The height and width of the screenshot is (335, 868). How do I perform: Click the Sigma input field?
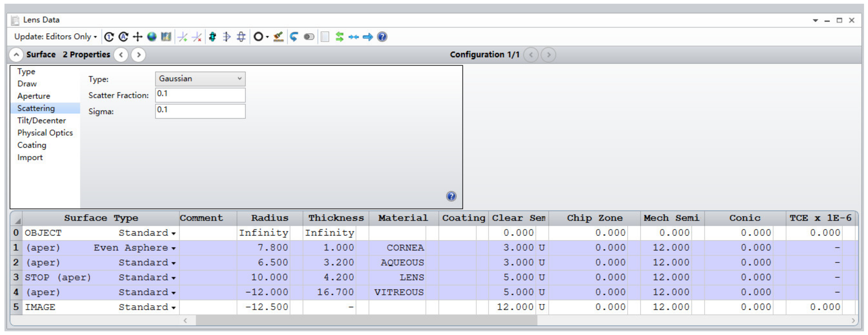(x=200, y=111)
